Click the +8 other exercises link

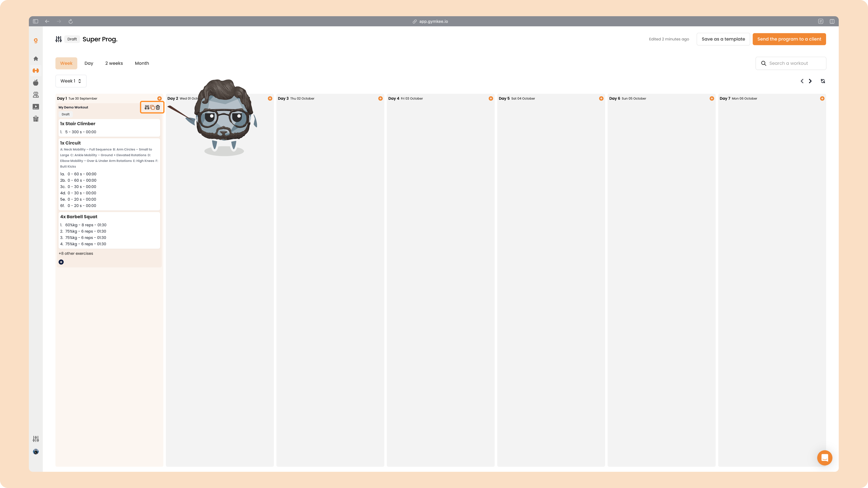pos(76,253)
